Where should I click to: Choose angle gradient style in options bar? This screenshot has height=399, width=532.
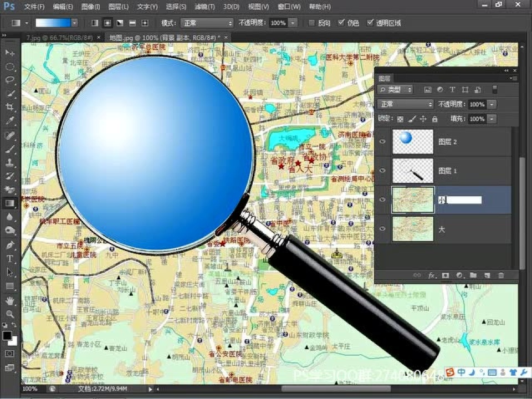coord(120,23)
